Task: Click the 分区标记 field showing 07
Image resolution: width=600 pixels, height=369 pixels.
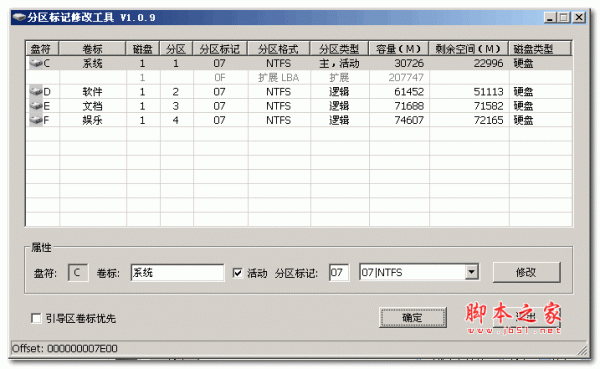Action: pyautogui.click(x=339, y=273)
